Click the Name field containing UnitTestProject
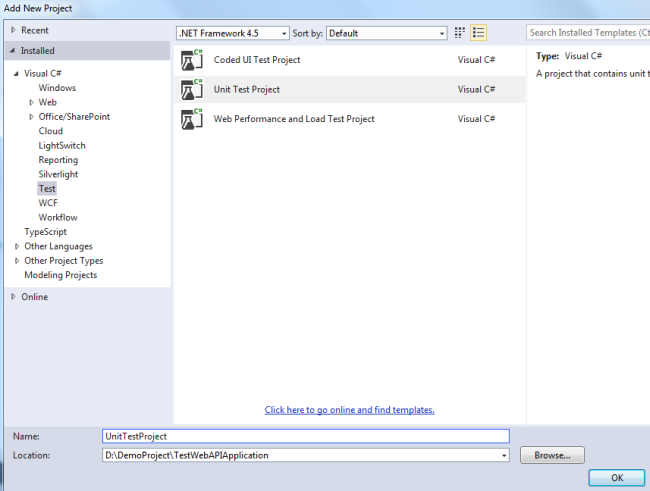Image resolution: width=650 pixels, height=491 pixels. point(306,436)
